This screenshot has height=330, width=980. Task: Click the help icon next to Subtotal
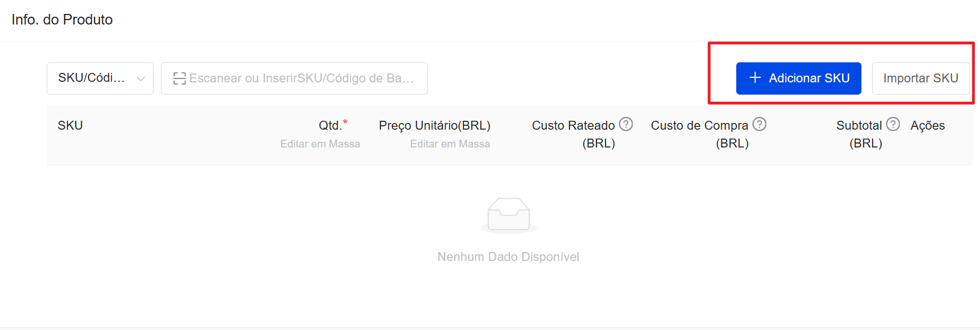(893, 124)
